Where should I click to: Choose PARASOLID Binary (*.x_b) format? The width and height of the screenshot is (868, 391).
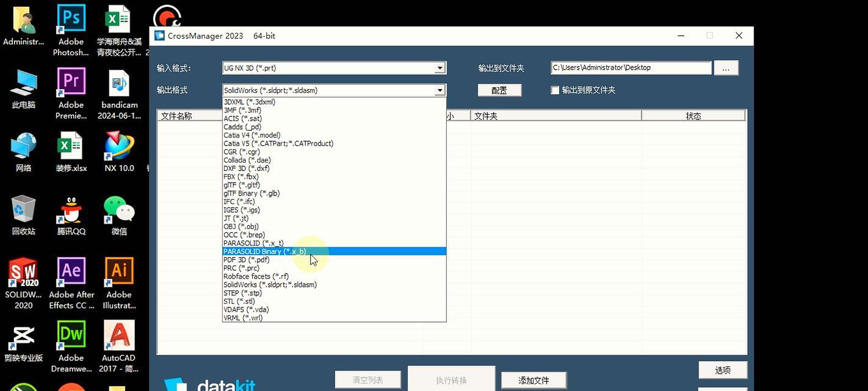point(334,251)
